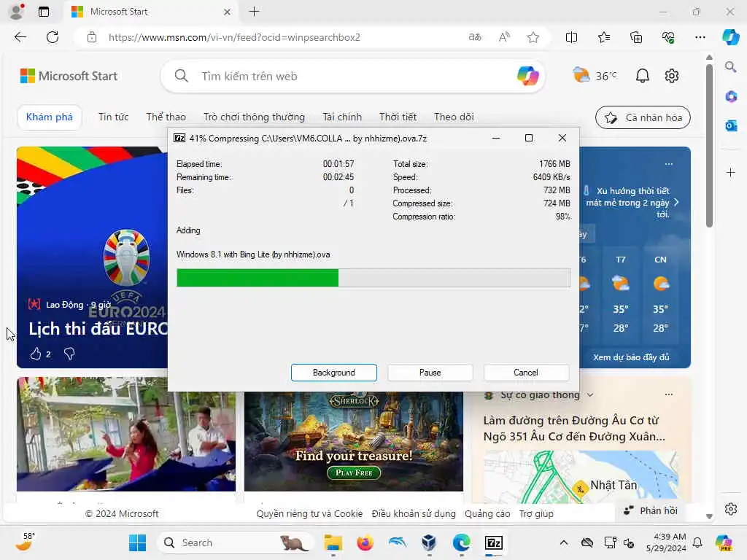Open the tab actions menu icon
The height and width of the screenshot is (560, 747).
pos(44,12)
